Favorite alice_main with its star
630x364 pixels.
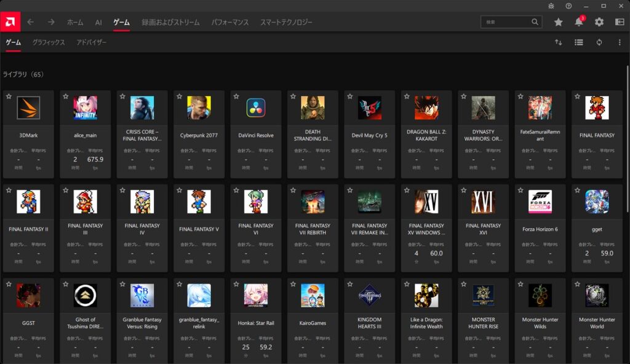(65, 97)
